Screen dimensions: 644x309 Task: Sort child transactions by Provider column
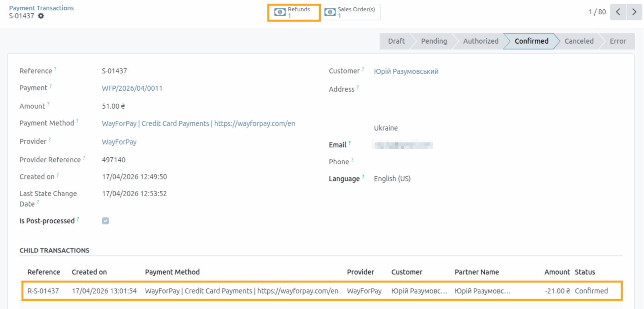[360, 272]
